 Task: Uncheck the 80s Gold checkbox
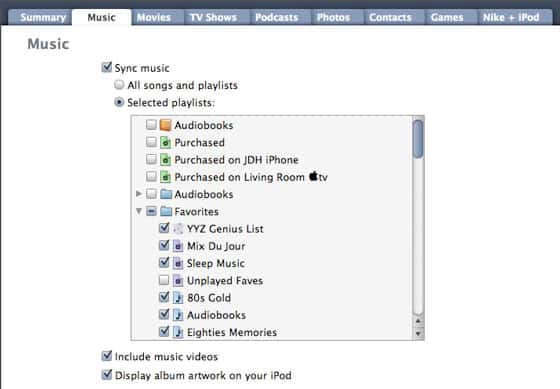click(164, 296)
